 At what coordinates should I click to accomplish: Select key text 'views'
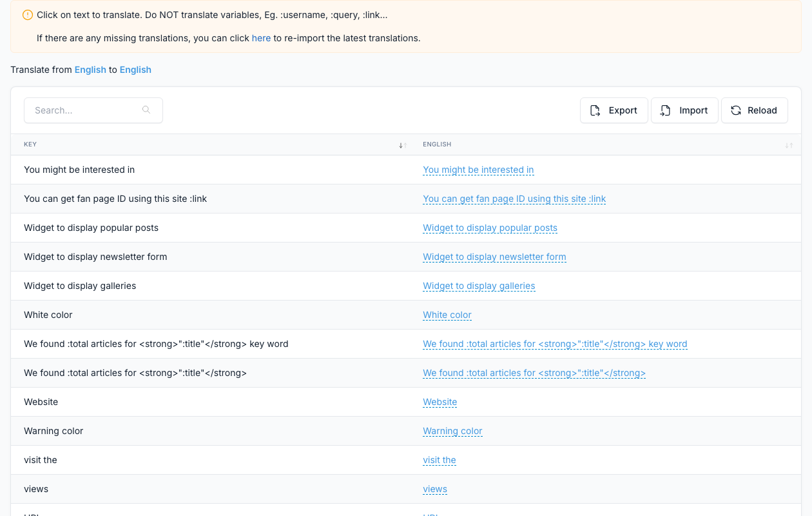pyautogui.click(x=36, y=489)
